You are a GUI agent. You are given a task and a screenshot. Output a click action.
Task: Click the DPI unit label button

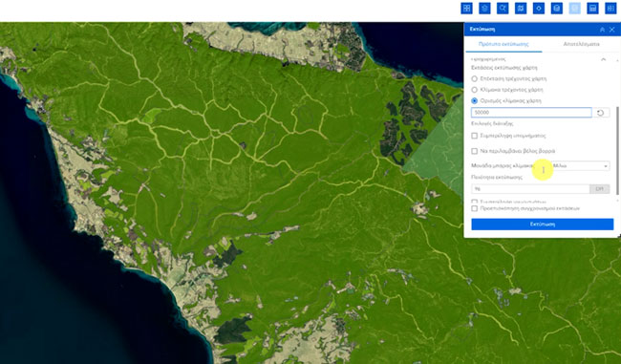600,189
